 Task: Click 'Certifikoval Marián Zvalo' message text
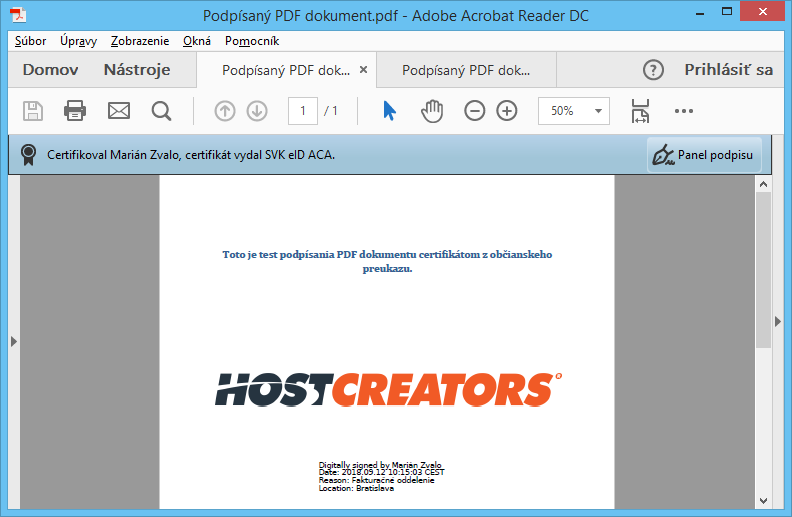pyautogui.click(x=191, y=154)
